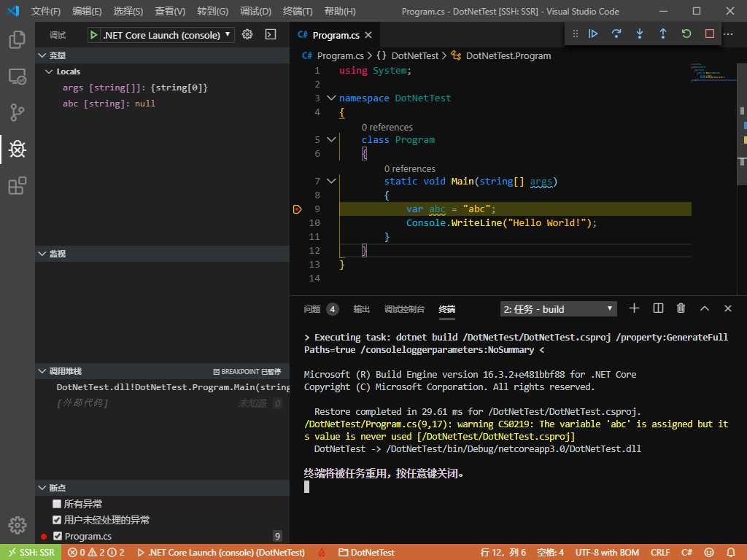747x560 pixels.
Task: Select the 'abc [string]: null' variable
Action: pyautogui.click(x=109, y=104)
